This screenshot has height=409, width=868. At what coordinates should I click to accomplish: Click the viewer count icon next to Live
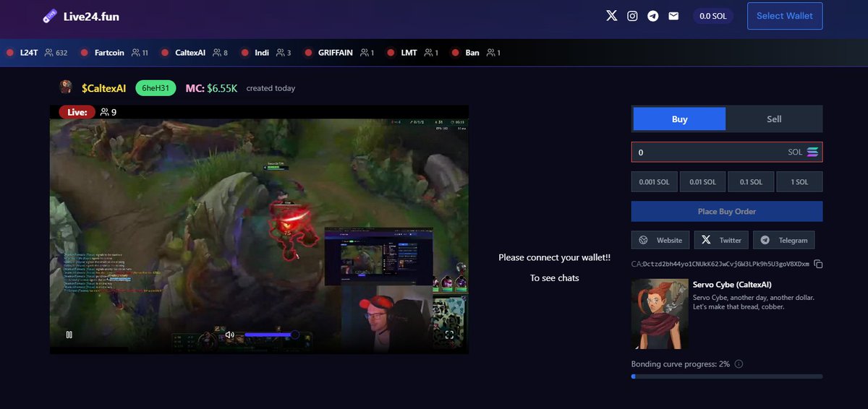coord(104,112)
